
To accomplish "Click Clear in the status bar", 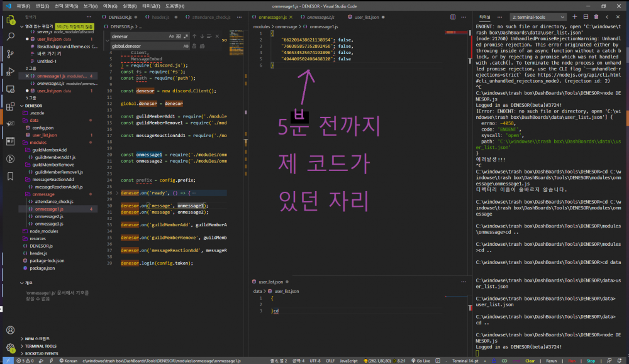I will point(530,361).
